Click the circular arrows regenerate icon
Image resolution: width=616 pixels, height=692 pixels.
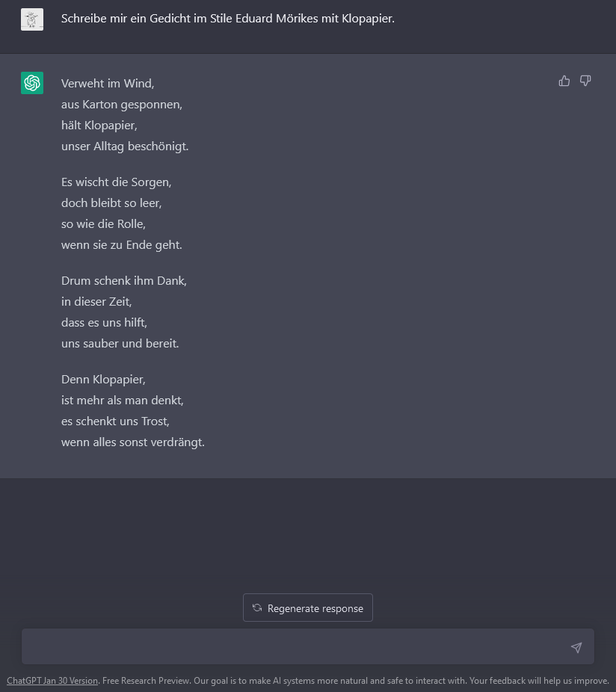(257, 608)
